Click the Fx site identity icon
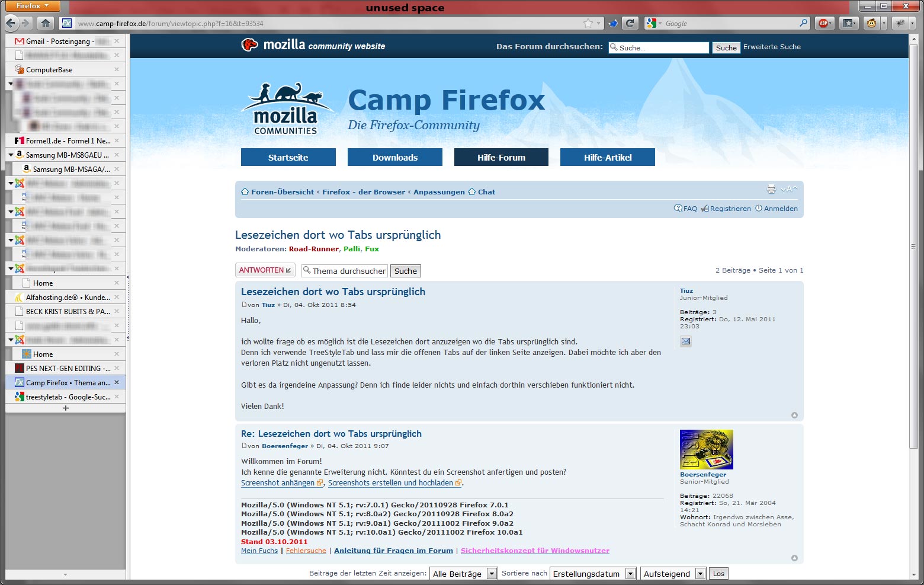The width and height of the screenshot is (924, 585). pos(67,23)
